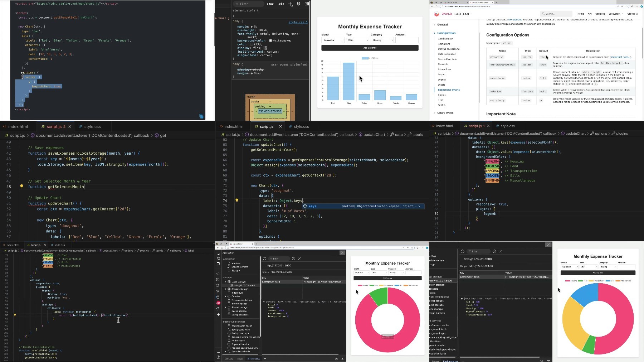Image resolution: width=644 pixels, height=362 pixels.
Task: Close the 'script.js 2' editor tab
Action: click(70, 126)
